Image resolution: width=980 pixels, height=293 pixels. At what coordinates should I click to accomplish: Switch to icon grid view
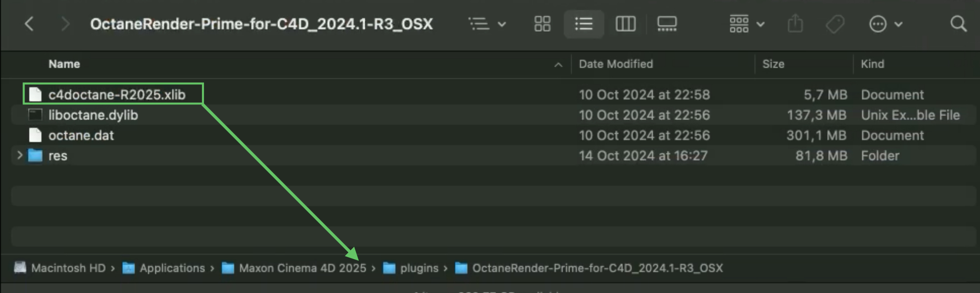(542, 24)
